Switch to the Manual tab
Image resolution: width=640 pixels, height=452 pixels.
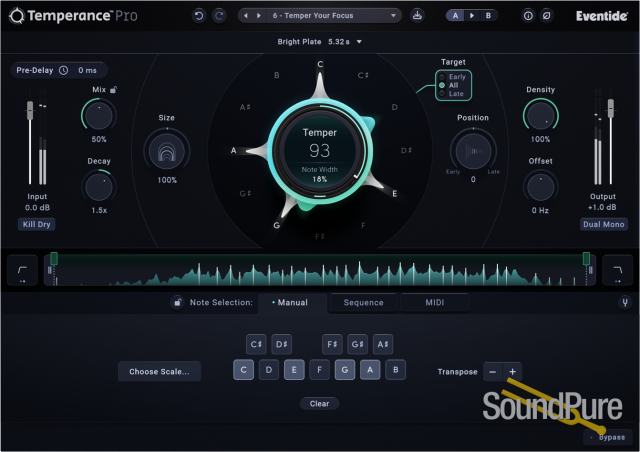click(292, 303)
